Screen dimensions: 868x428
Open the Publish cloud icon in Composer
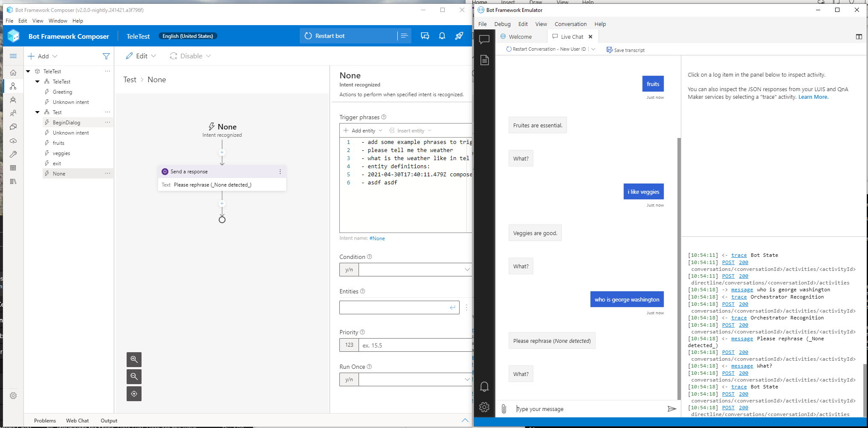13,141
